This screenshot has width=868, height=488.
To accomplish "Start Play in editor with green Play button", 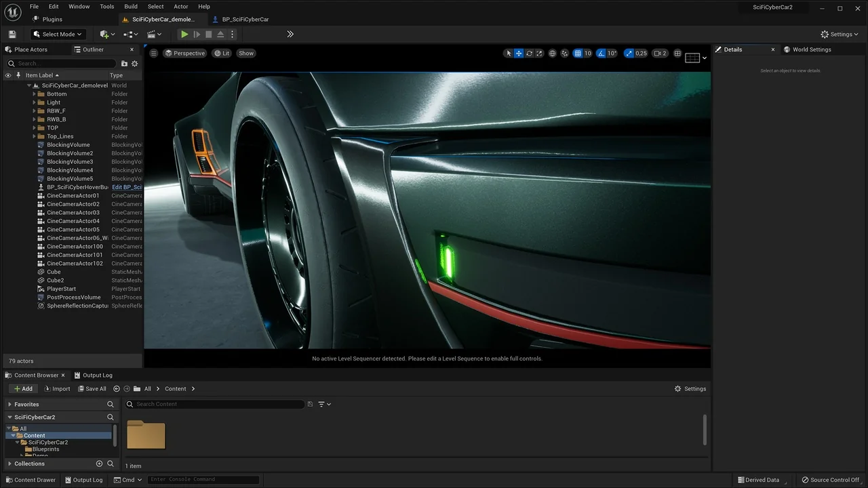I will pyautogui.click(x=184, y=34).
